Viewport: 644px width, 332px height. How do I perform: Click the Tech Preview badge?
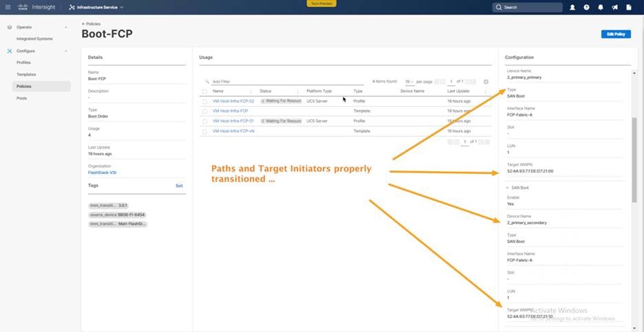(x=321, y=3)
